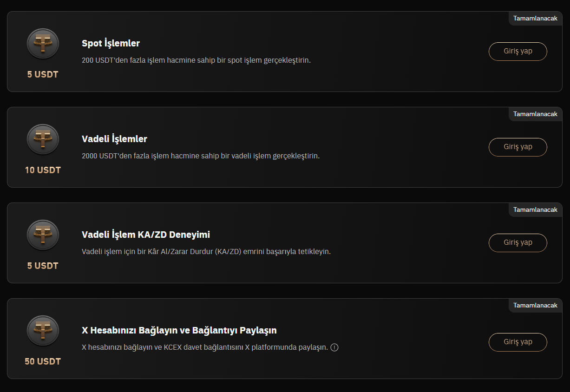Click Giriş yap for the Spot İşlemler task
The image size is (570, 392).
[518, 51]
